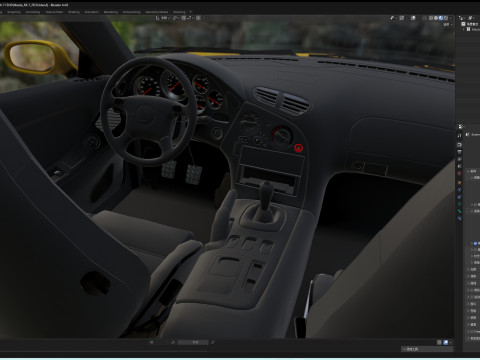Open the Tool properties tab
The image size is (480, 360).
coord(459,136)
